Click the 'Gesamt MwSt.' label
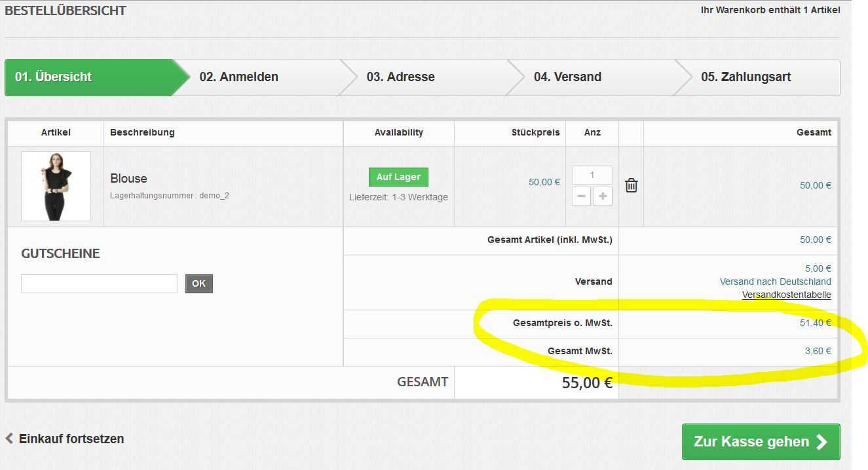This screenshot has width=868, height=470. pos(580,351)
